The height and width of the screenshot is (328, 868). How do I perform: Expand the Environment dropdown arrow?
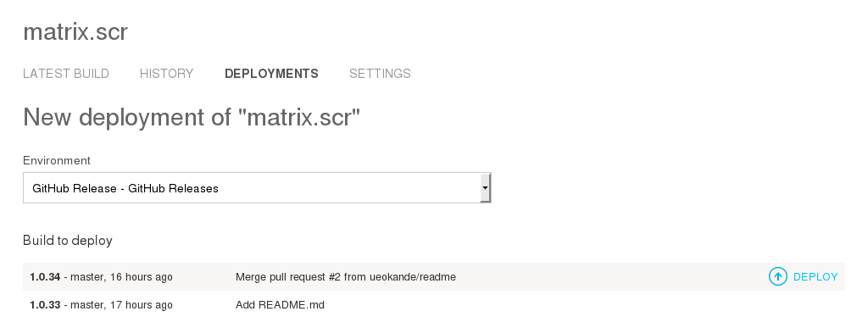tap(485, 187)
